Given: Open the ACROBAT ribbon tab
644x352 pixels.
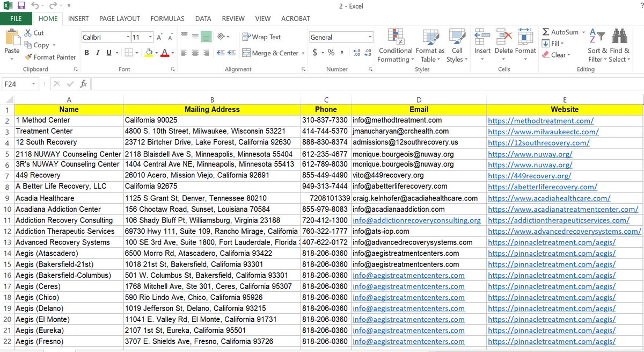Looking at the screenshot, I should [295, 18].
